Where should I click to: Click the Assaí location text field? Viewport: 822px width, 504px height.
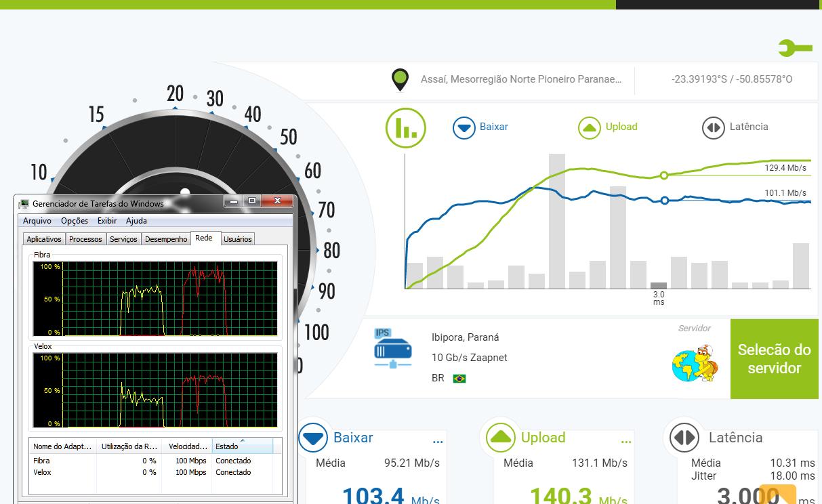pos(521,79)
